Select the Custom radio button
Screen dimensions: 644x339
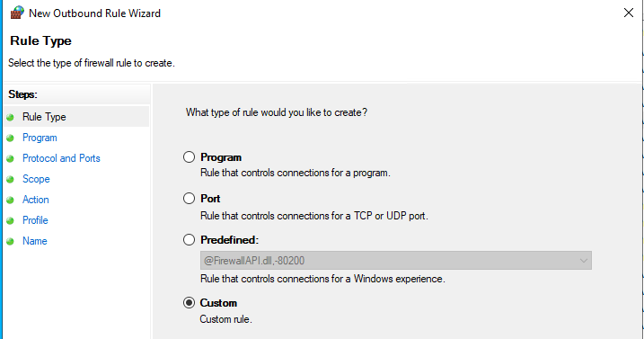click(x=189, y=303)
